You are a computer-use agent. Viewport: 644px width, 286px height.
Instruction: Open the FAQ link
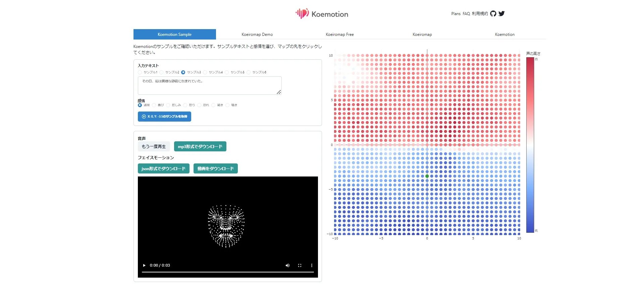pyautogui.click(x=466, y=14)
